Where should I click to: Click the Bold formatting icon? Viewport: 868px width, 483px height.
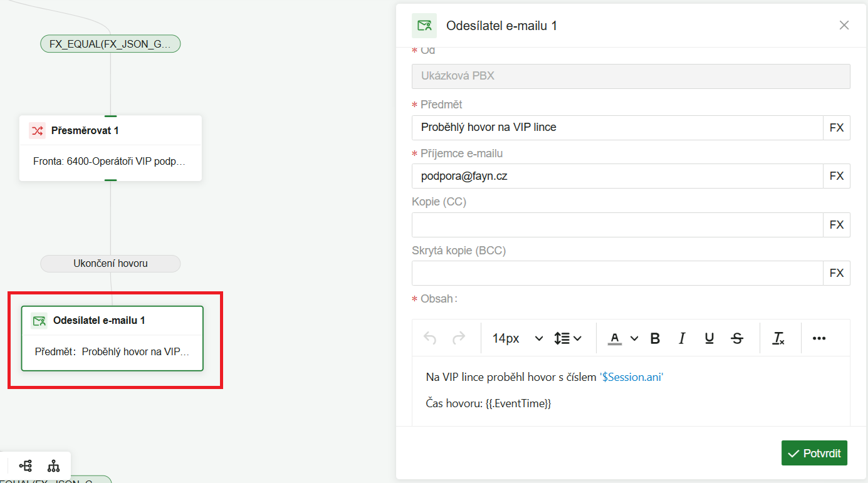coord(655,338)
